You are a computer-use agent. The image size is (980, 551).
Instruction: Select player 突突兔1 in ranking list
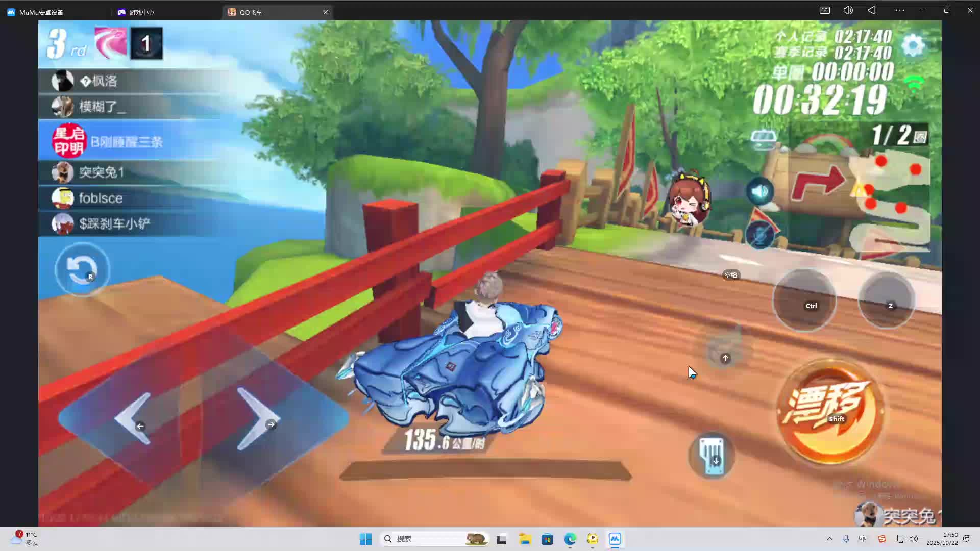[101, 172]
